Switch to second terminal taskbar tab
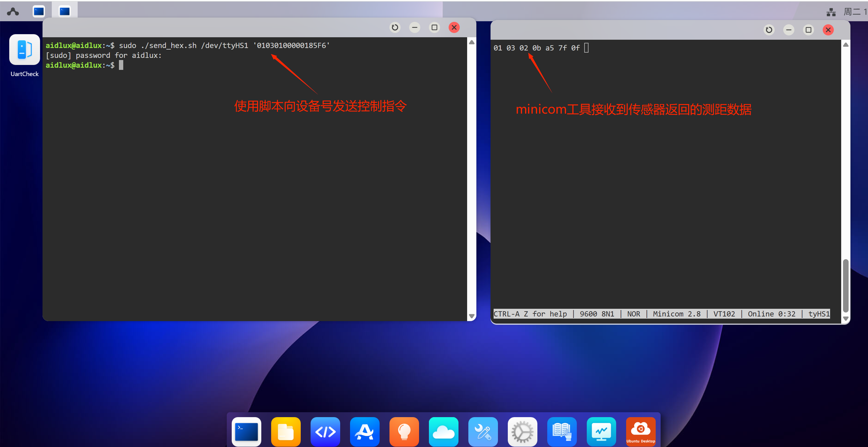This screenshot has height=447, width=868. coord(64,11)
